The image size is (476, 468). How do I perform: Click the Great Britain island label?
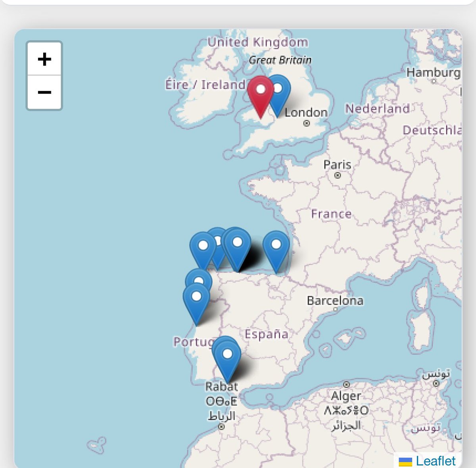tap(280, 60)
